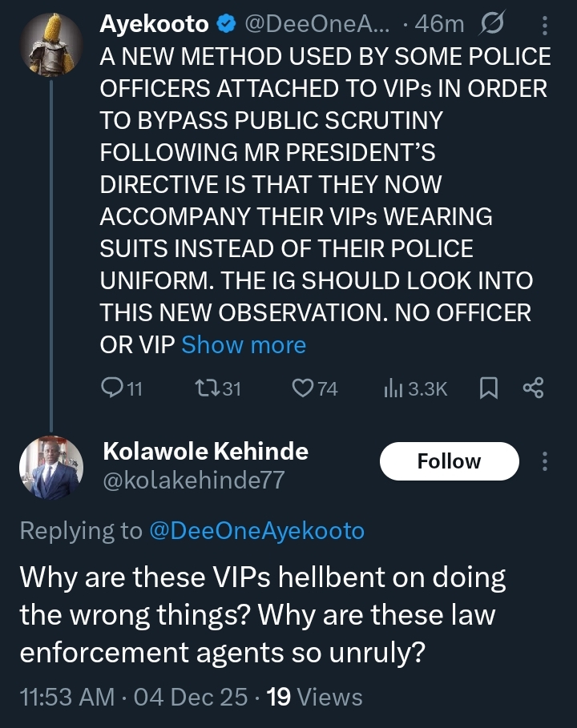This screenshot has height=728, width=577.
Task: Open the @kolakehinde77 handle
Action: click(x=193, y=479)
